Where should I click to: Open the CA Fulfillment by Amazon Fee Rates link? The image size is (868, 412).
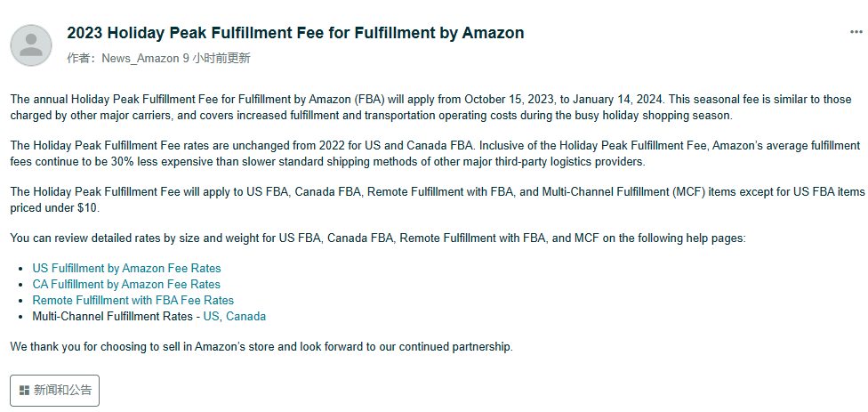[x=126, y=284]
